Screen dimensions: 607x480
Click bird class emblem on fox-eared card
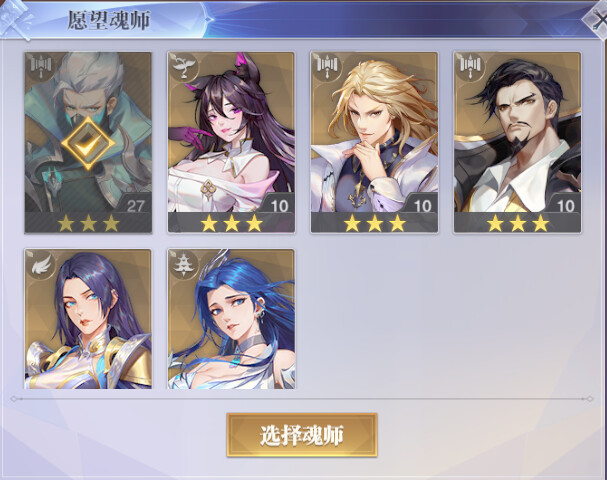[x=183, y=65]
